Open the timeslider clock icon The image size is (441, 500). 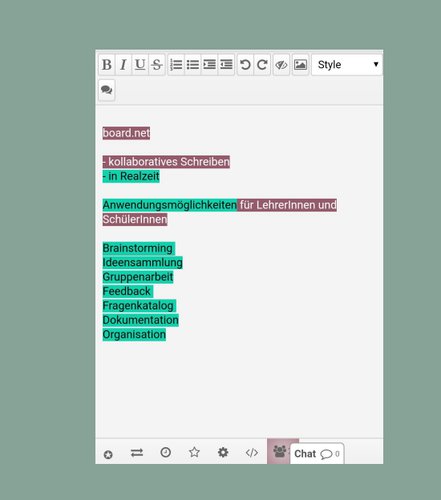point(166,453)
